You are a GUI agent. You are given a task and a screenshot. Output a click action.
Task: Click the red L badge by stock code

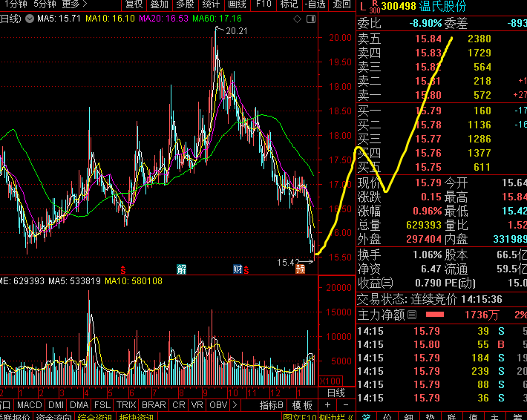(362, 7)
